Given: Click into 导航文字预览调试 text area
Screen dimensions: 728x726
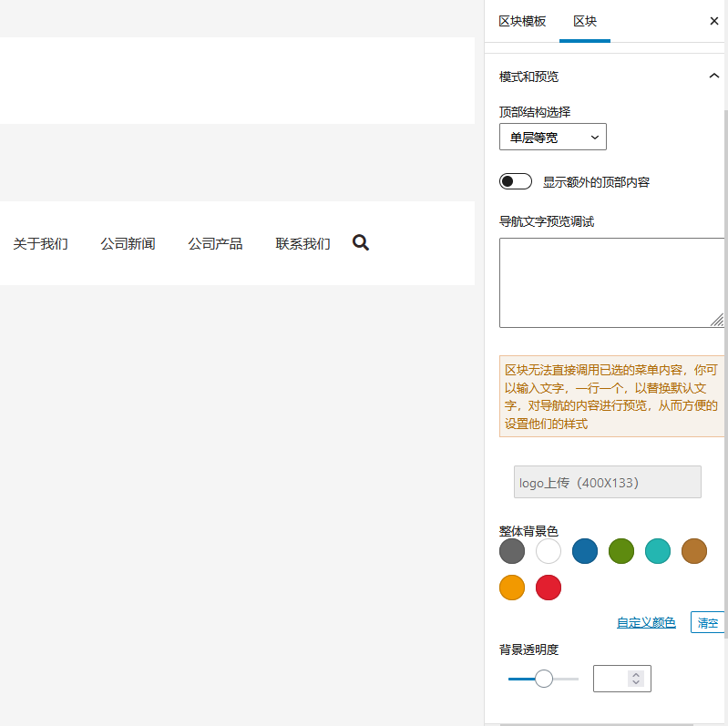Looking at the screenshot, I should 611,282.
